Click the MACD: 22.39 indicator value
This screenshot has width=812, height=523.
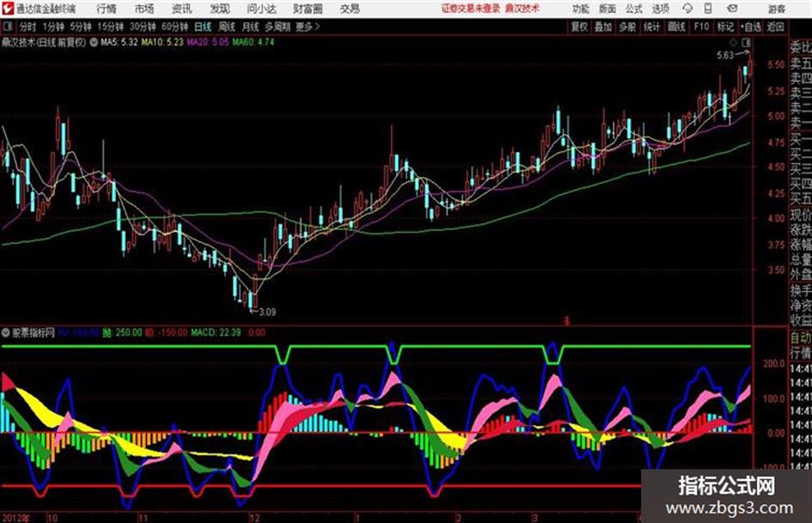tap(216, 332)
